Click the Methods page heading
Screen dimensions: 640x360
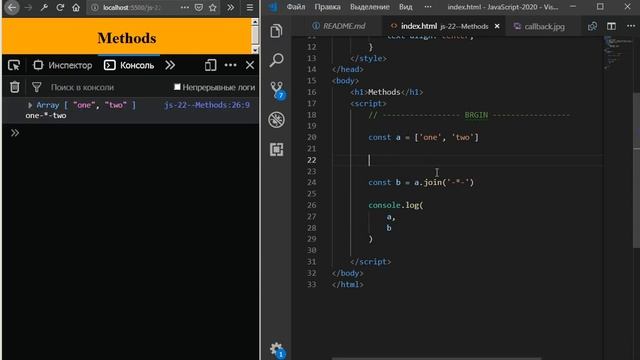(x=127, y=38)
